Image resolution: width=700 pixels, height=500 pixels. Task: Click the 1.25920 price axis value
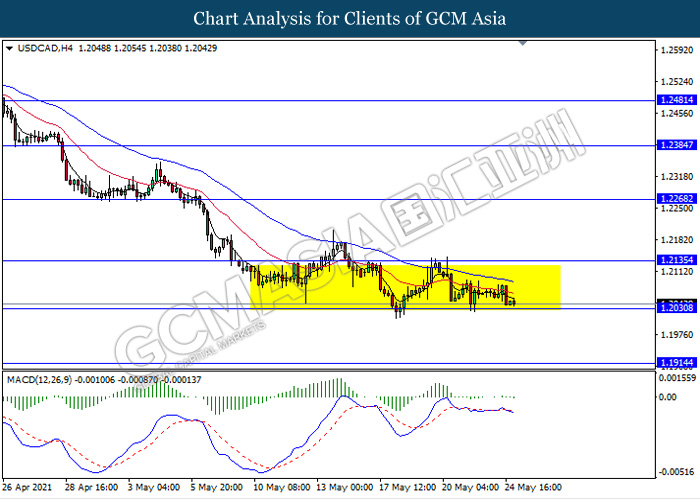pos(677,50)
